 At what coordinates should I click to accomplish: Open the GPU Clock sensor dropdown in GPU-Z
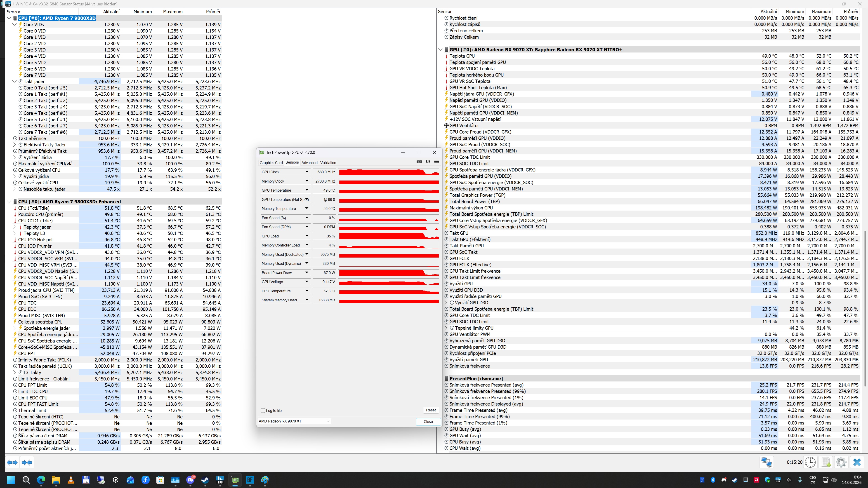pyautogui.click(x=307, y=172)
